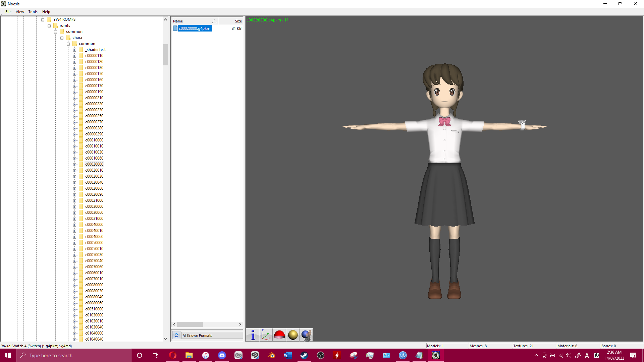Click the Noesis taskbar icon
644x362 pixels.
(x=436, y=355)
